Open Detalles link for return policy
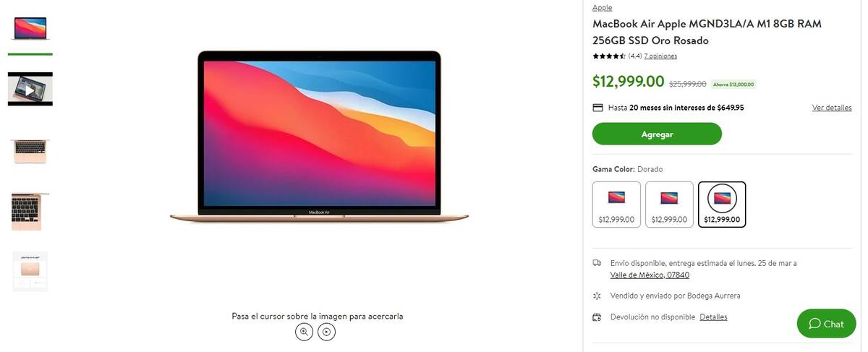868x352 pixels. [x=713, y=317]
